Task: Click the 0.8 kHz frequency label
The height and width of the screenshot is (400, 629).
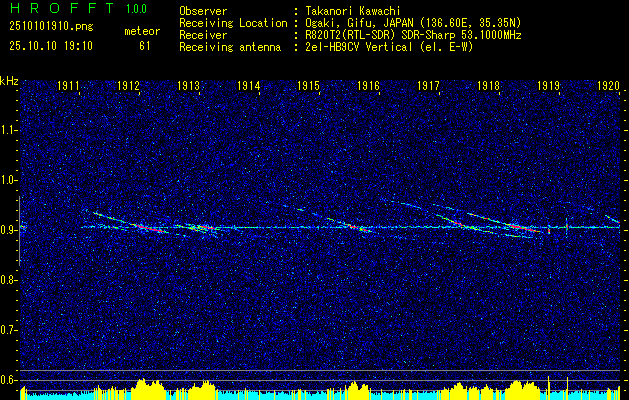Action: point(8,280)
